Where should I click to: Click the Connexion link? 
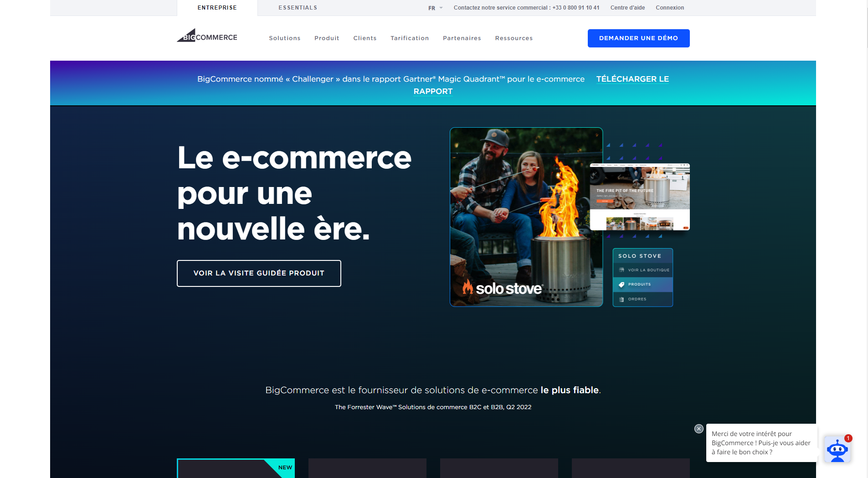coord(670,8)
